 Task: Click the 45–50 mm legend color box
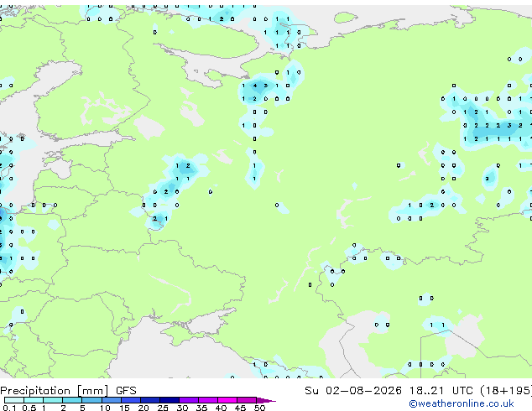point(247,400)
